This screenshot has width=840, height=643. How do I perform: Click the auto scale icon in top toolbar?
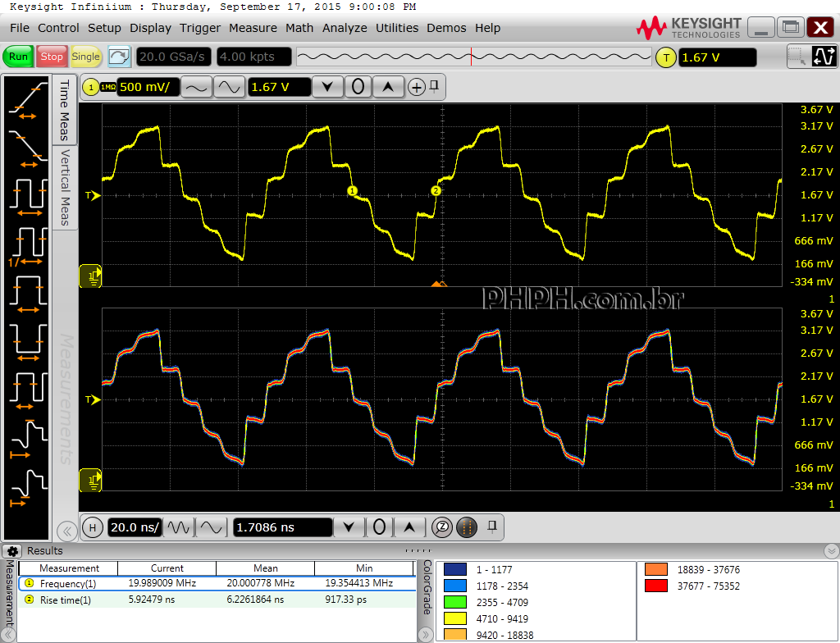coord(120,57)
